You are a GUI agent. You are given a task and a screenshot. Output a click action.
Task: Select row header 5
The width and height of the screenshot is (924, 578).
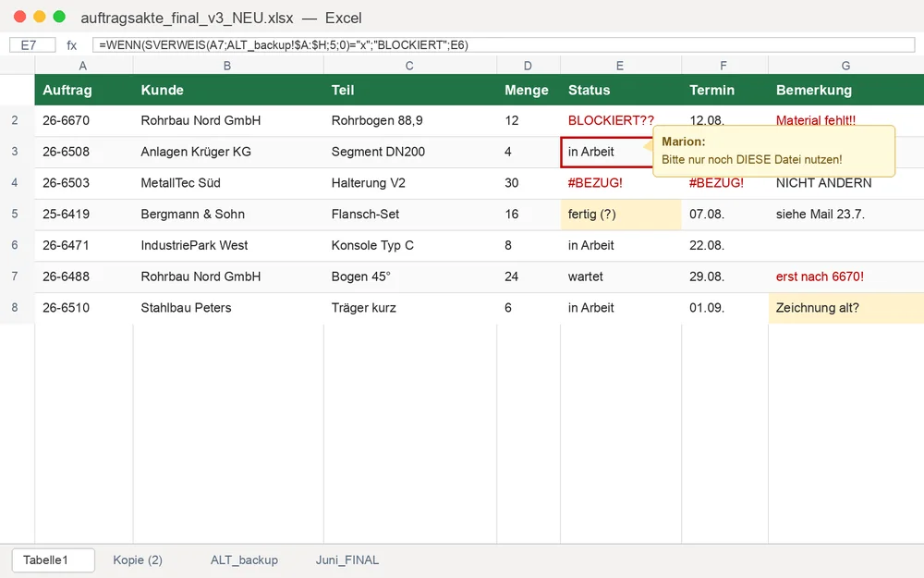(17, 215)
